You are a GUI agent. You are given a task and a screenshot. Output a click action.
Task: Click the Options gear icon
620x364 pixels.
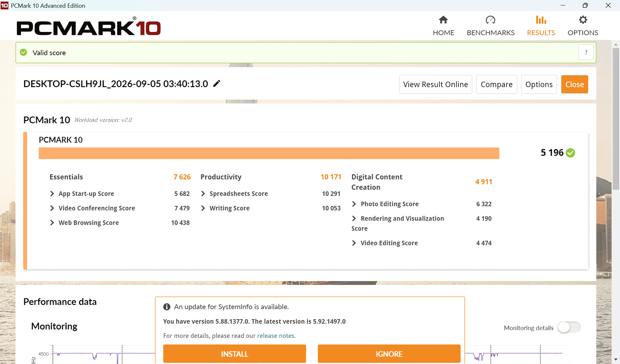click(x=583, y=20)
